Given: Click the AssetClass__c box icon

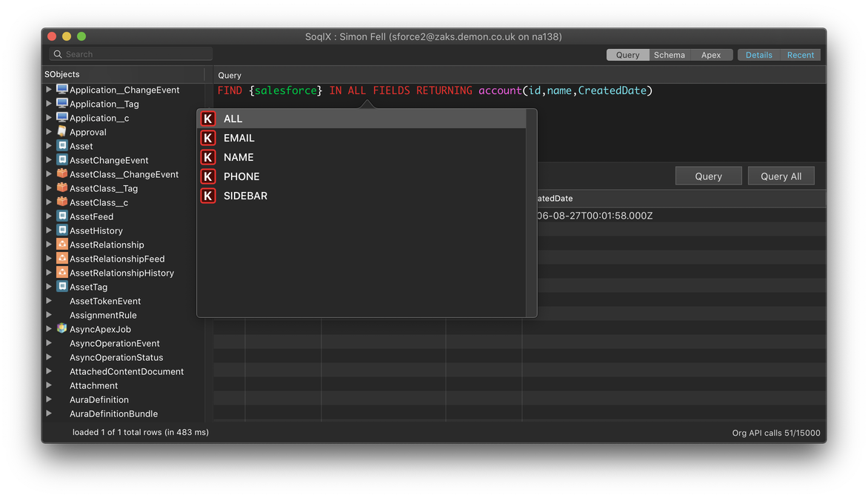Looking at the screenshot, I should pyautogui.click(x=62, y=202).
